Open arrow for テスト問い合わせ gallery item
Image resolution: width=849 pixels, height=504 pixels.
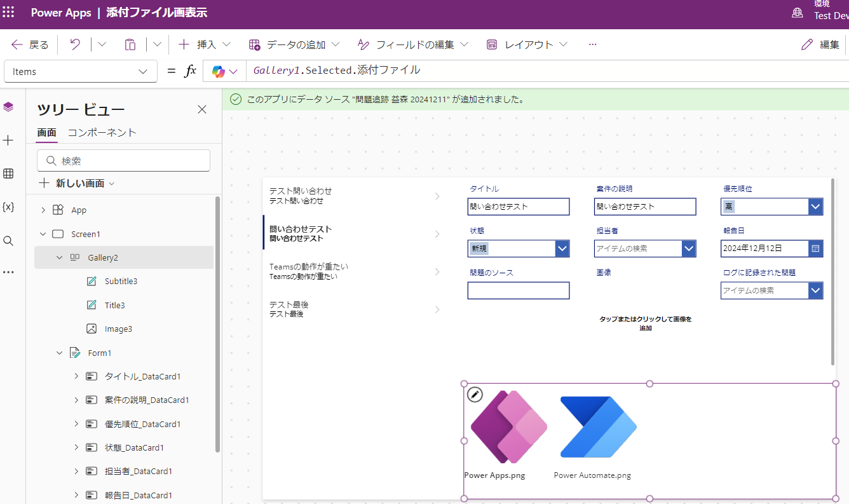pos(437,196)
